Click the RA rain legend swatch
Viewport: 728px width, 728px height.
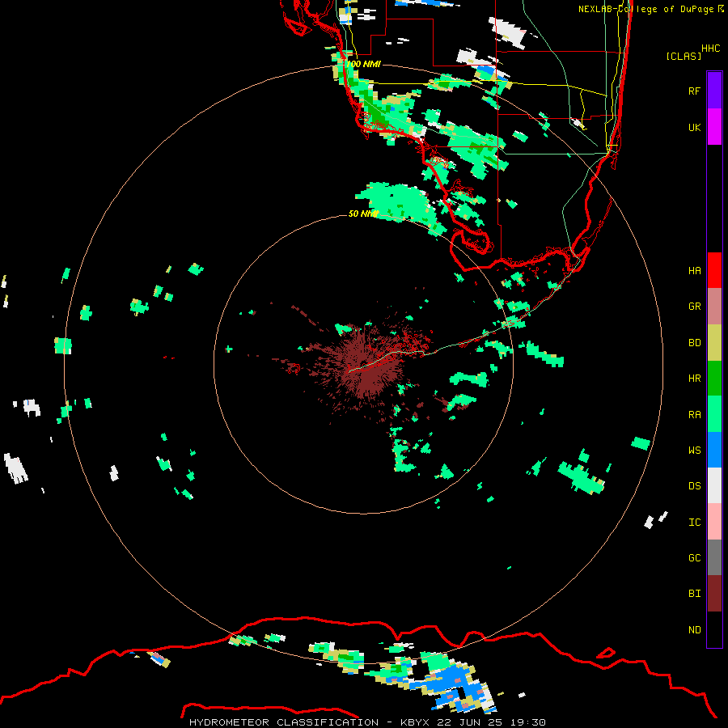(x=714, y=414)
